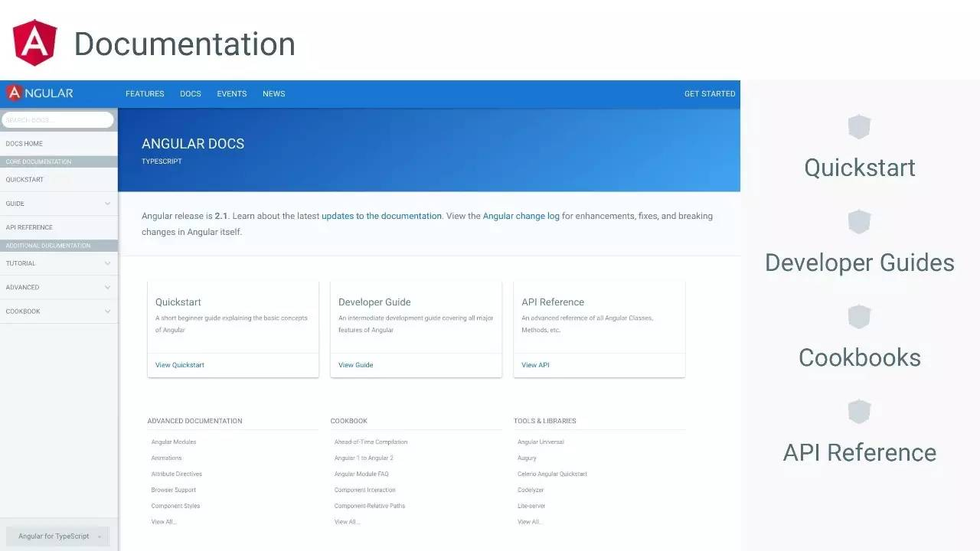Expand the TUTORIAL sidebar section chevron
Screen dimensions: 980x551
[x=107, y=263]
